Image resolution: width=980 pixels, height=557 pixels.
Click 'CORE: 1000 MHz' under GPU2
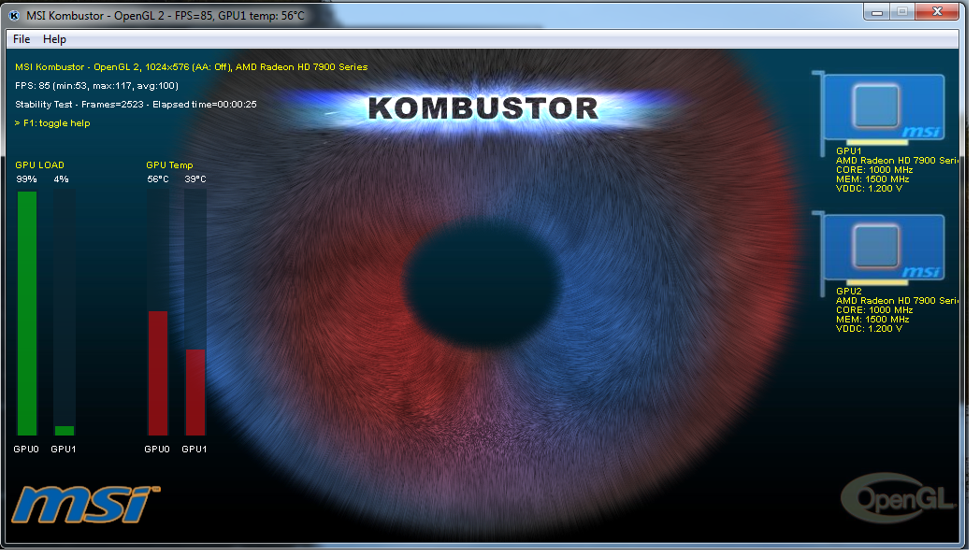874,309
